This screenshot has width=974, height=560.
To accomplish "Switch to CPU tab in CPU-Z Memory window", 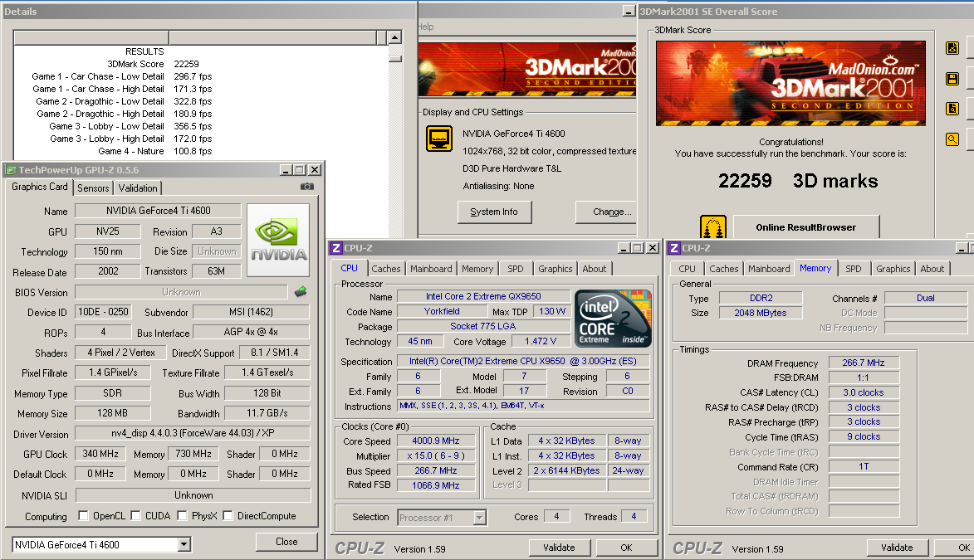I will 687,269.
